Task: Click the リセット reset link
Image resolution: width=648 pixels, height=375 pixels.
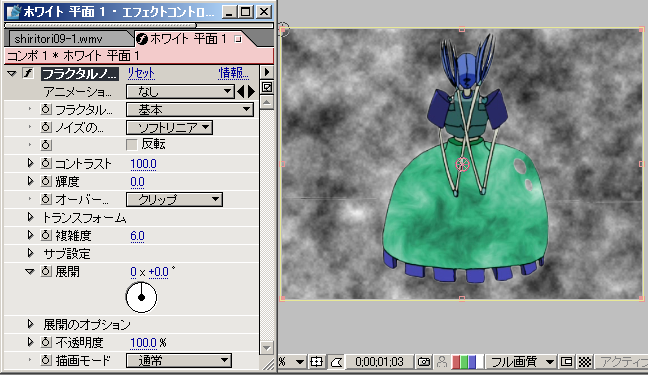Action: 141,74
